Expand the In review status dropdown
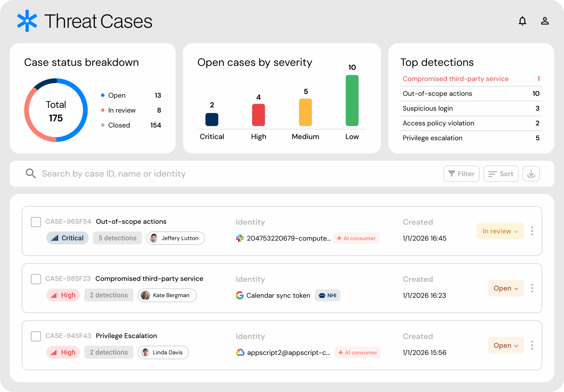Screen dimensions: 564x392 click(500, 231)
